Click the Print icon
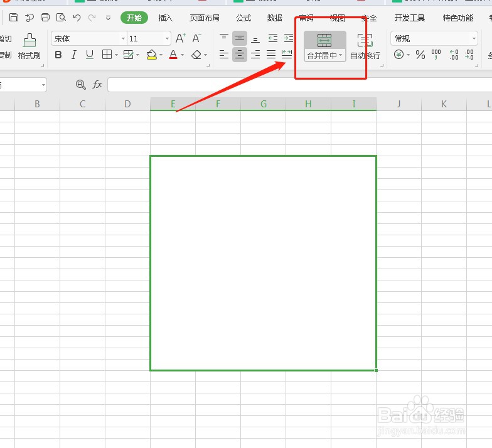This screenshot has height=448, width=492. click(x=45, y=18)
